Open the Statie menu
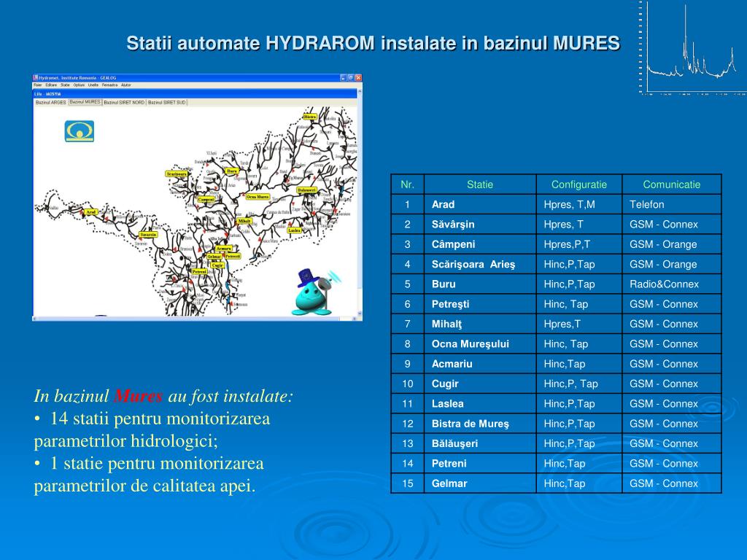 pos(65,85)
